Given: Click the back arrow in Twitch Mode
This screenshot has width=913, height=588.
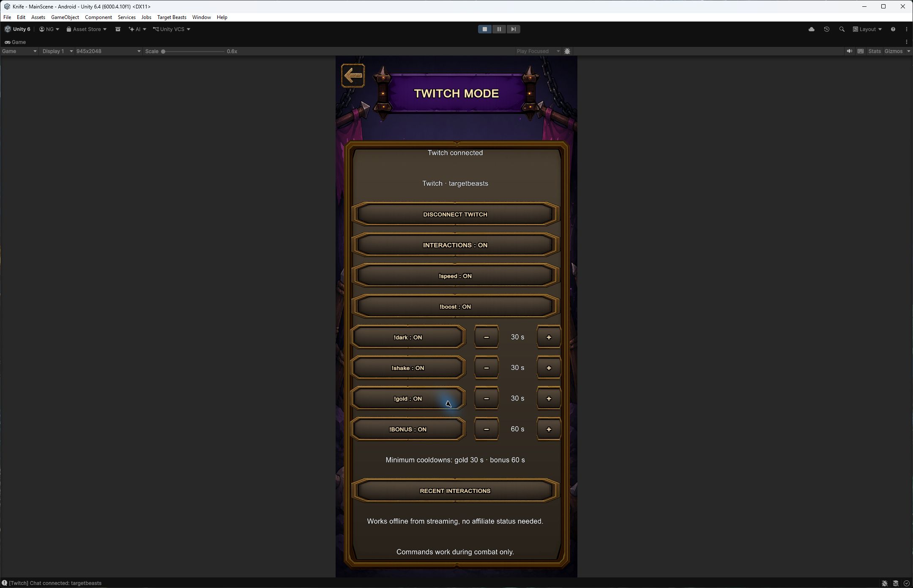Looking at the screenshot, I should pos(353,76).
